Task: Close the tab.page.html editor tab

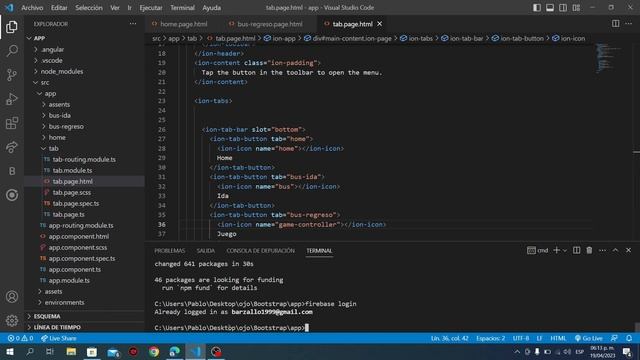Action: 380,24
